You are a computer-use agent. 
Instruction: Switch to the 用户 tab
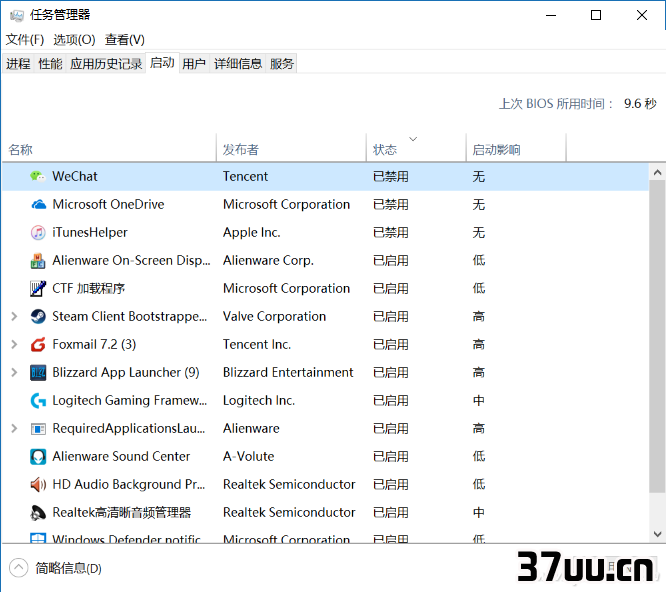(x=194, y=64)
